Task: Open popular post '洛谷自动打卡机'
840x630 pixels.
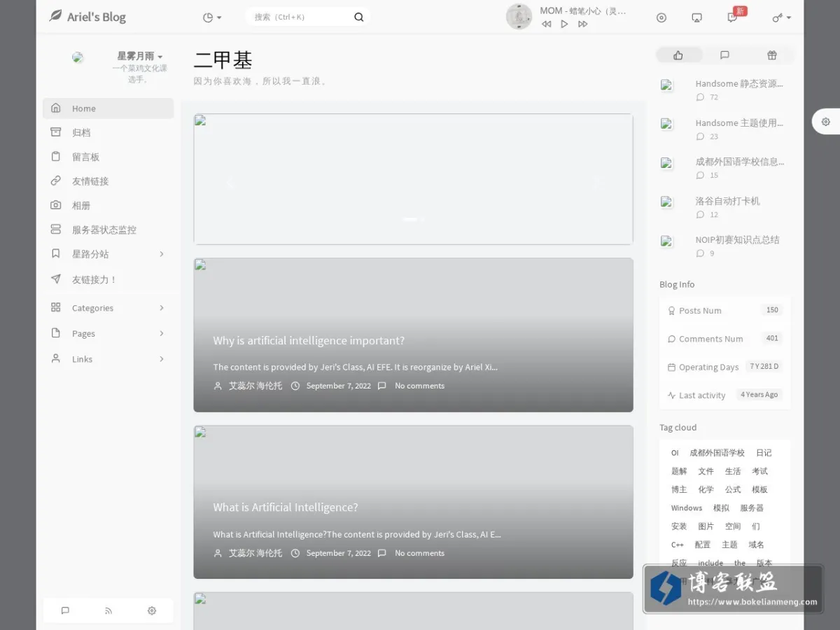Action: click(x=727, y=201)
